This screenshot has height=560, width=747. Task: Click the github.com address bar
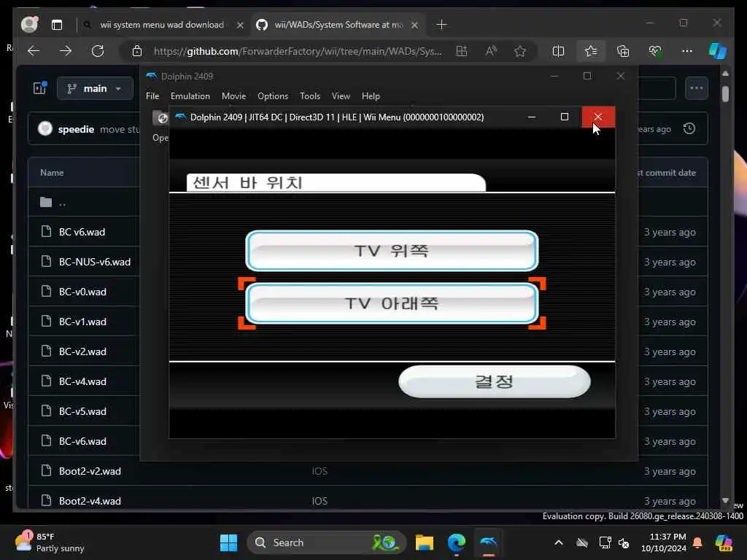(298, 51)
